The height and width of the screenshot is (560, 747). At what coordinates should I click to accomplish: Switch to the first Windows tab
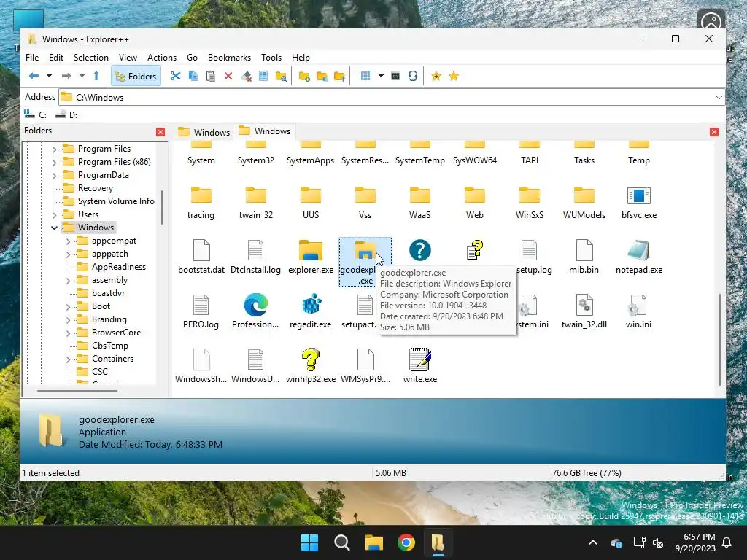(204, 133)
